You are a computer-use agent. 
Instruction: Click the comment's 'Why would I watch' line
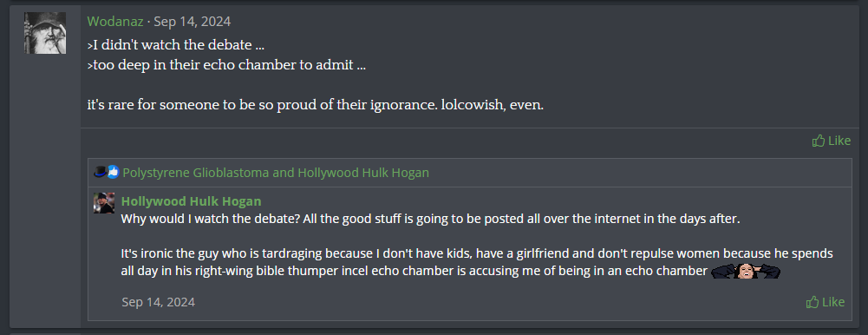[430, 218]
